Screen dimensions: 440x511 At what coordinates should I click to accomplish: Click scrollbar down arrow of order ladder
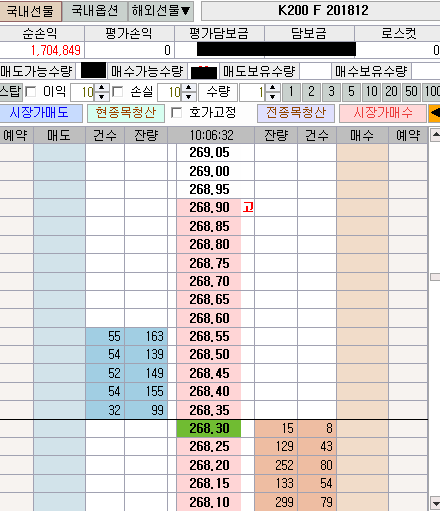(x=435, y=503)
